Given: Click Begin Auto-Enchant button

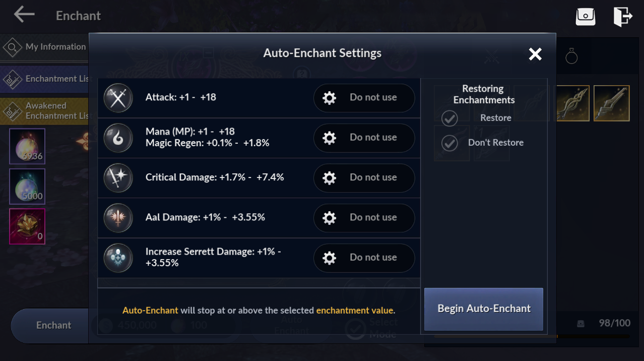Looking at the screenshot, I should click(x=484, y=309).
